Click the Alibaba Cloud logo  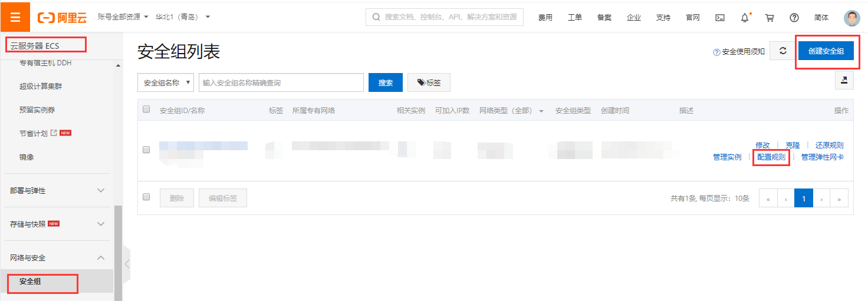pyautogui.click(x=63, y=18)
